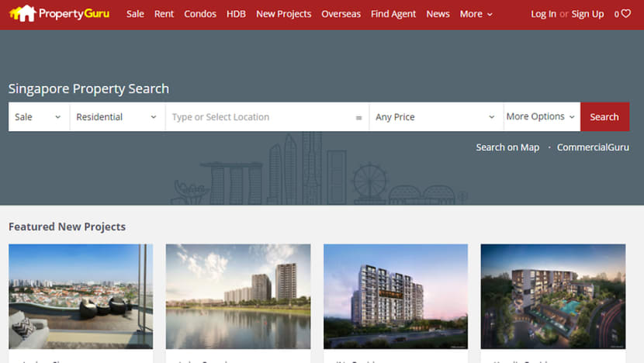Open Overseas listings
The image size is (644, 363).
point(341,14)
